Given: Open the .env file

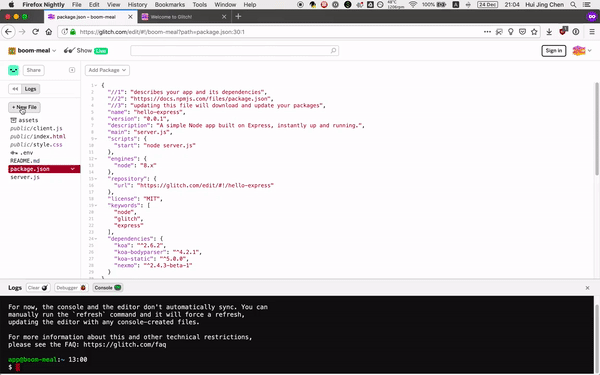Looking at the screenshot, I should pos(22,153).
